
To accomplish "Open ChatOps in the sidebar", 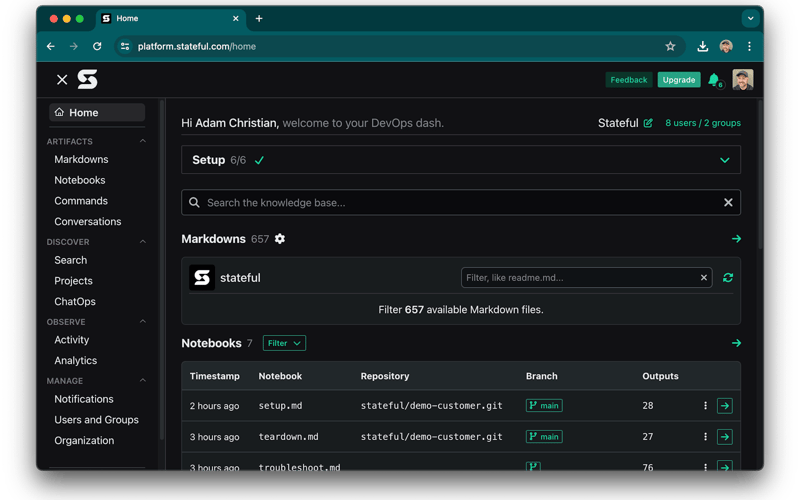I will tap(75, 302).
